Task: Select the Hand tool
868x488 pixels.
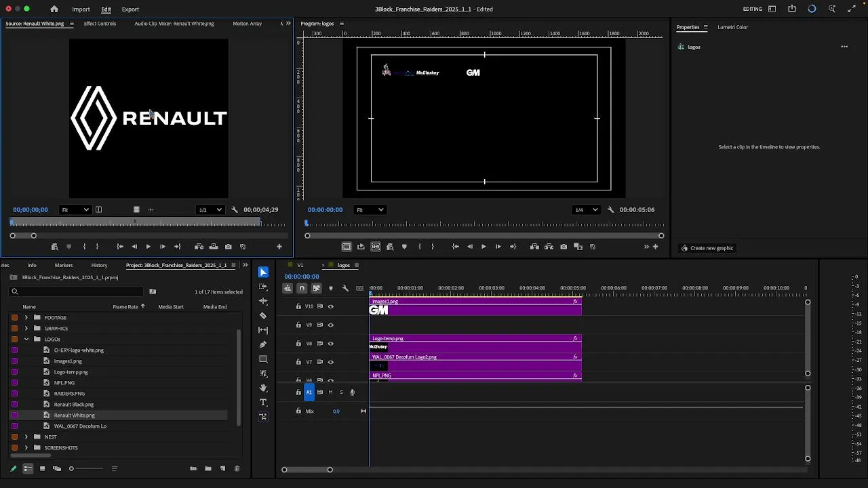Action: 263,388
